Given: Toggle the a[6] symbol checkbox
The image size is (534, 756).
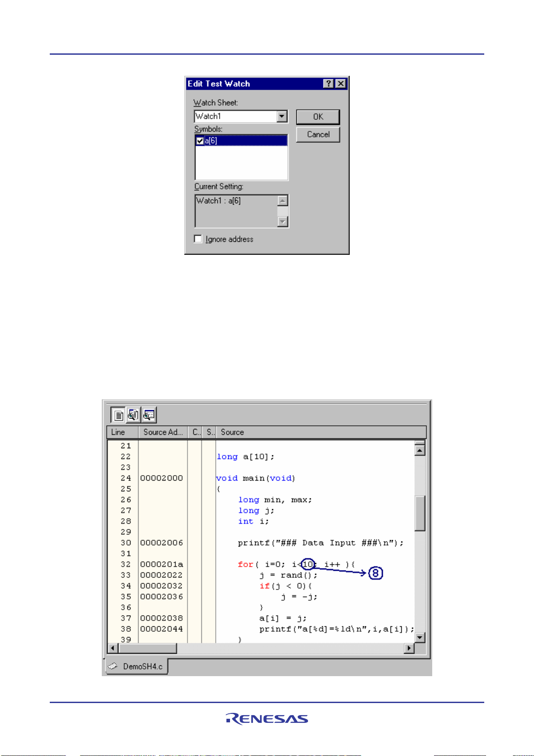Looking at the screenshot, I should point(200,141).
